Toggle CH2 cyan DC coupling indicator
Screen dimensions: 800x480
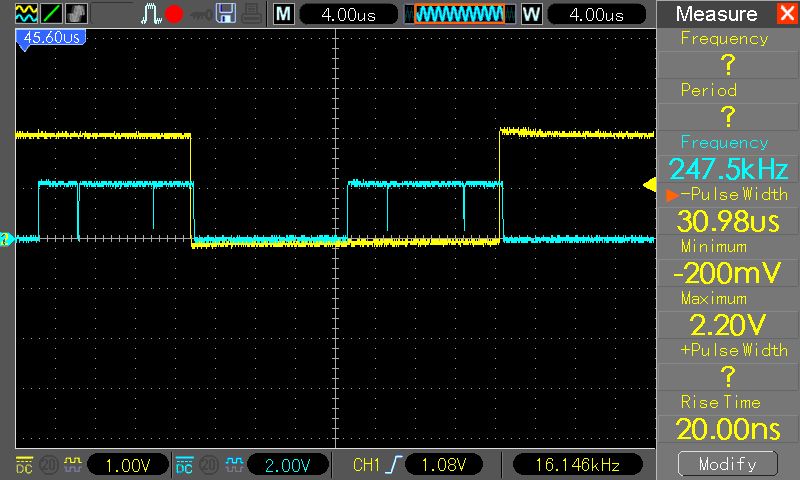pos(184,465)
